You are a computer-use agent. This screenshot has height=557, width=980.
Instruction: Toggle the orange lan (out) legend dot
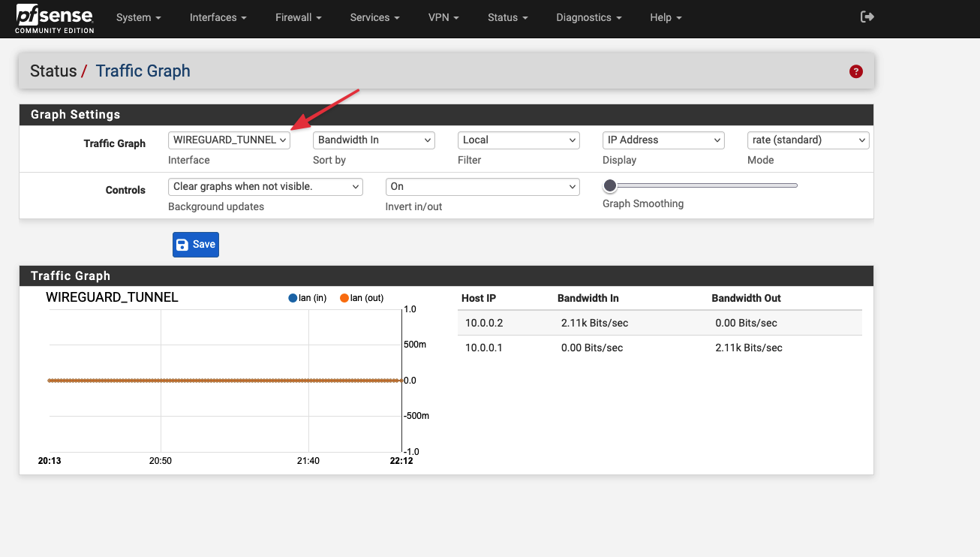(344, 298)
